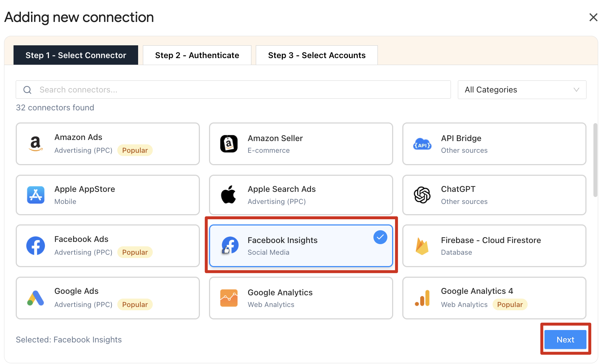Select the ChatGPT logo icon
Image resolution: width=600 pixels, height=364 pixels.
(422, 195)
